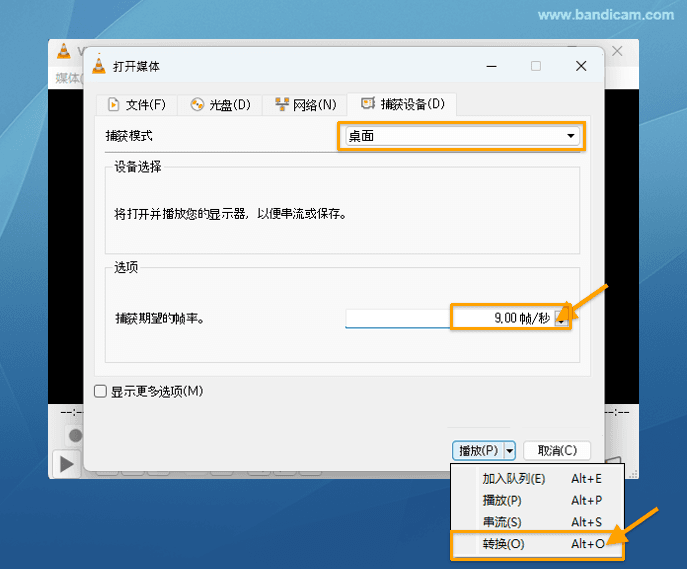
Task: Choose 串流(S) from the dropdown menu
Action: (x=538, y=522)
